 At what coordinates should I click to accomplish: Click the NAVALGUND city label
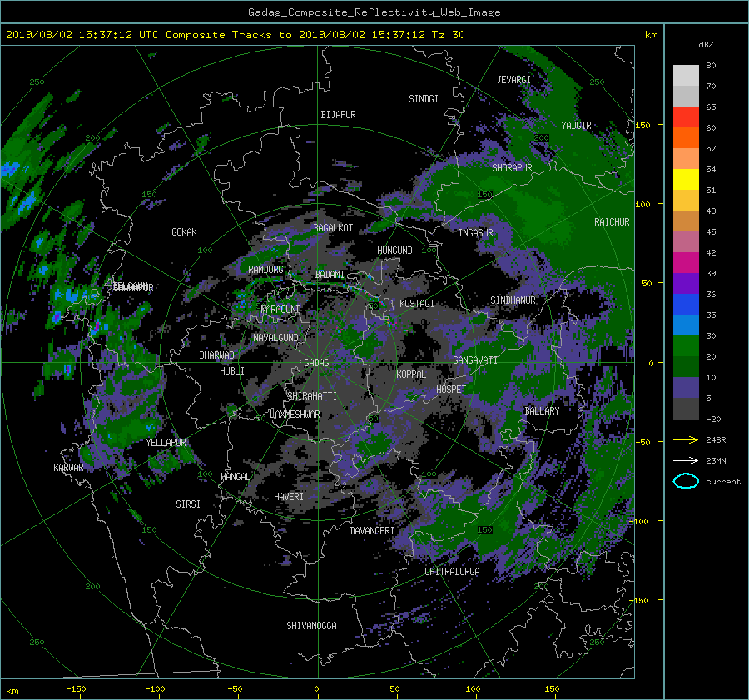pyautogui.click(x=275, y=338)
